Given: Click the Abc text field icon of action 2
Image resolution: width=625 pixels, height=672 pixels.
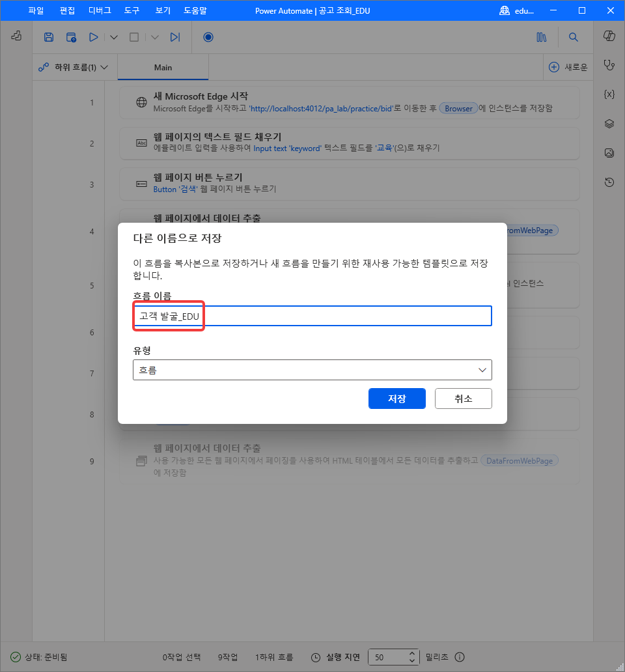Looking at the screenshot, I should 141,143.
